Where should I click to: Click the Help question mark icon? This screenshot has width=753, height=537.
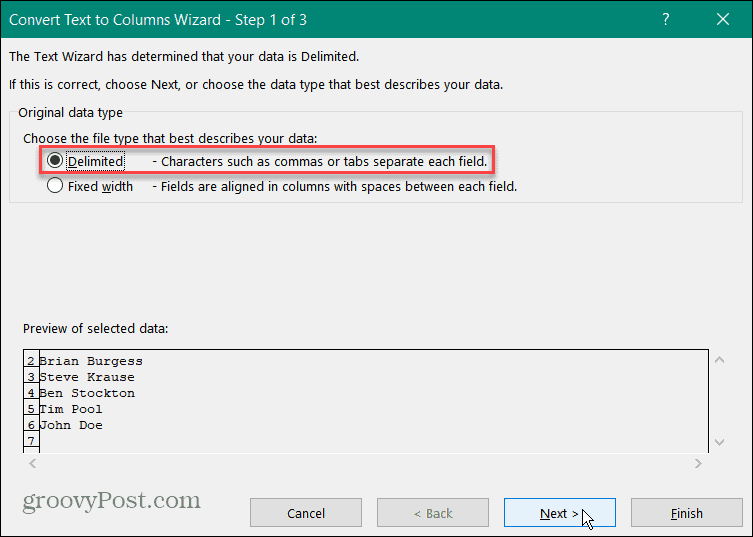tap(666, 19)
